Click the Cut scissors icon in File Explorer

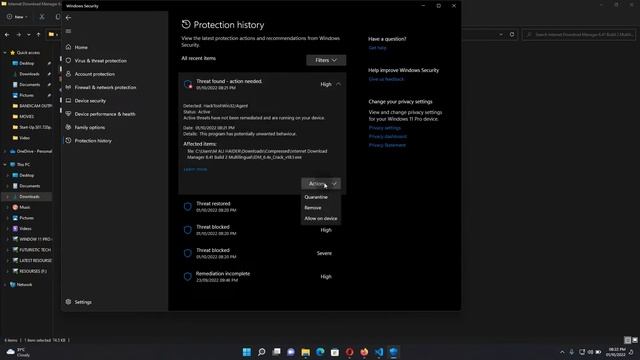(42, 17)
